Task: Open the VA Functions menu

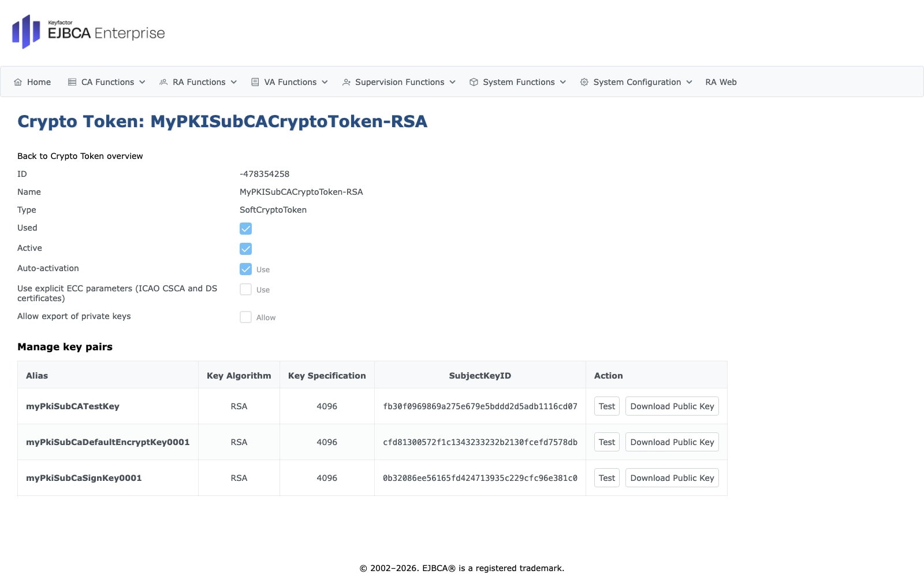Action: tap(290, 82)
